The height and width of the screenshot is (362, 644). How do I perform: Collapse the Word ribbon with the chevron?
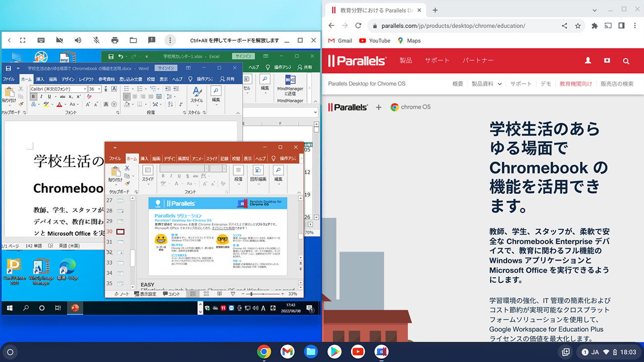(239, 112)
